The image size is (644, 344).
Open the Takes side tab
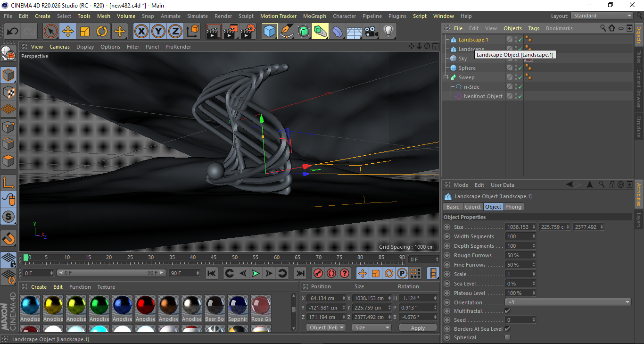(x=639, y=57)
